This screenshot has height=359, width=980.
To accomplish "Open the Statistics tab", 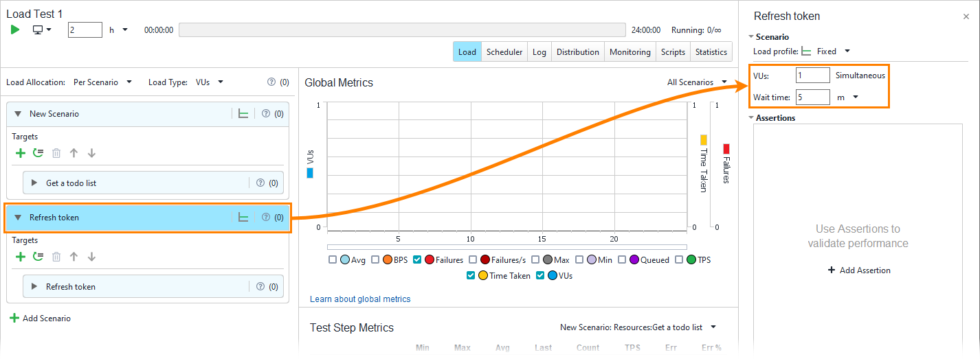I will pos(711,52).
